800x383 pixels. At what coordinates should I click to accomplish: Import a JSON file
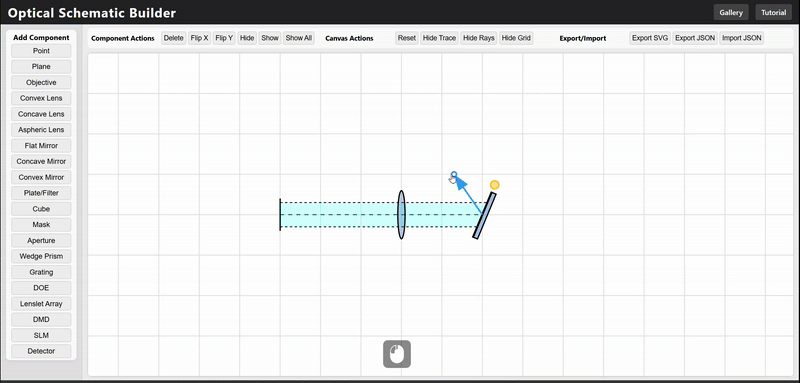coord(741,38)
